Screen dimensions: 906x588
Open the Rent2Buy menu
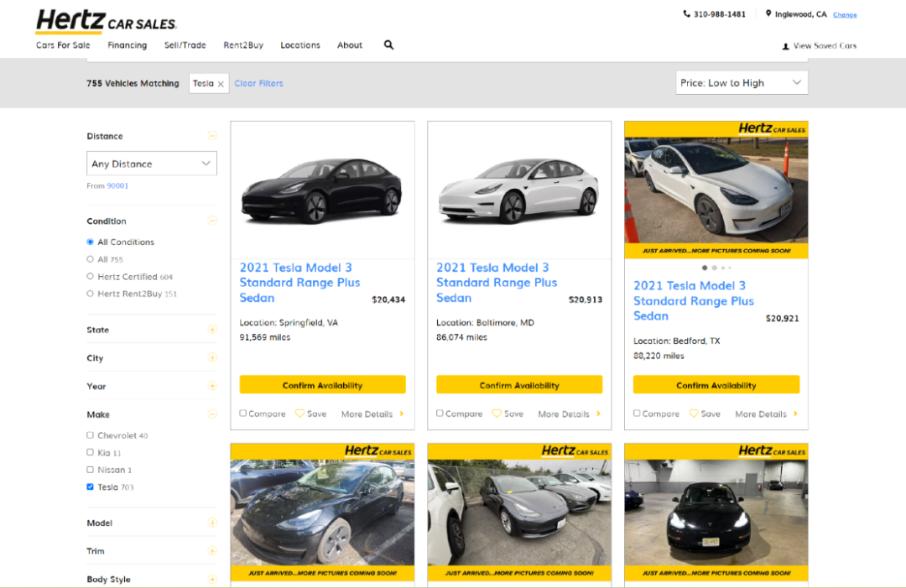click(243, 45)
